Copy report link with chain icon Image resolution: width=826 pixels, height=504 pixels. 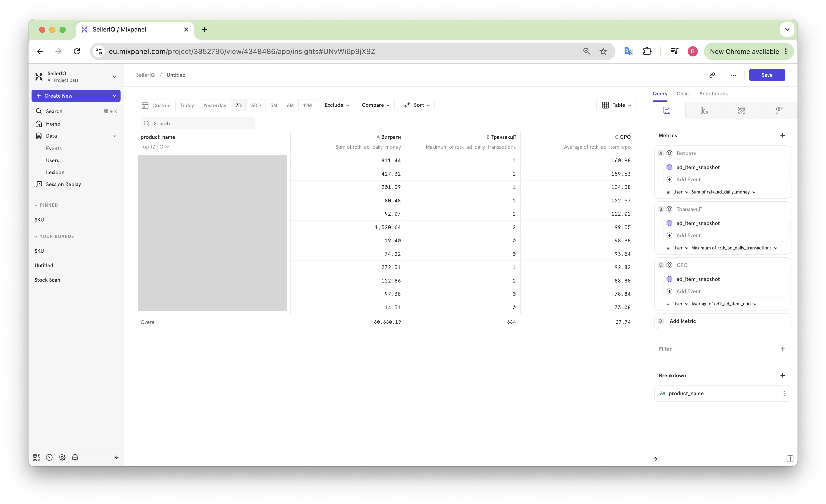712,75
